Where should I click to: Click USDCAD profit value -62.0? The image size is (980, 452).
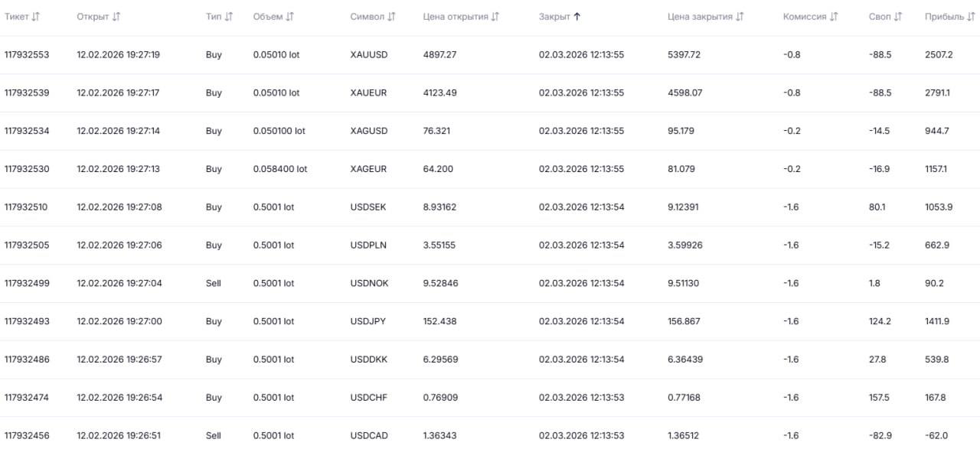[x=936, y=436]
